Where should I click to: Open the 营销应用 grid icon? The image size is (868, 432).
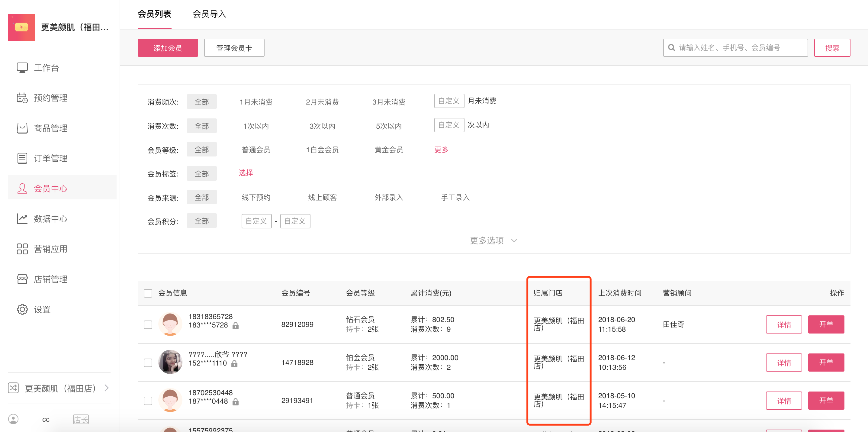click(x=22, y=249)
